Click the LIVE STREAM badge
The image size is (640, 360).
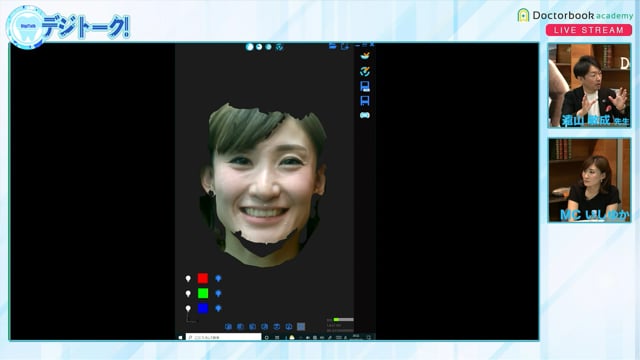[x=589, y=30]
